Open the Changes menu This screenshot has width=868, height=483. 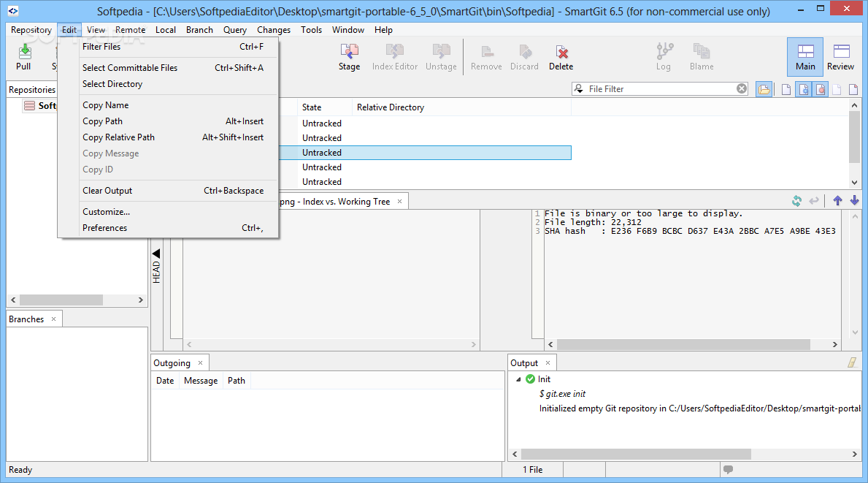(x=274, y=30)
